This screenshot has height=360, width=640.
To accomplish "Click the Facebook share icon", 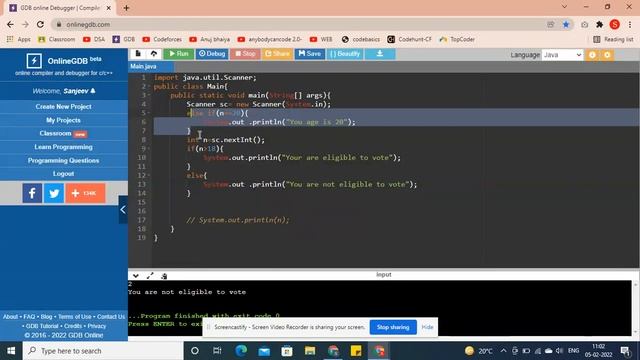I will tap(32, 193).
